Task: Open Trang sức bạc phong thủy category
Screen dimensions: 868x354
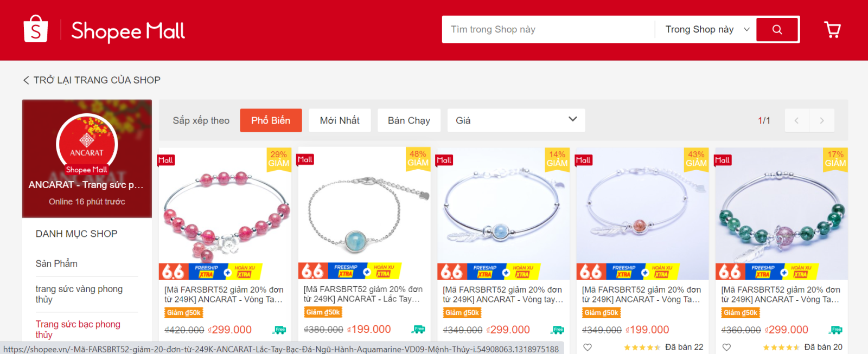Action: (x=78, y=329)
